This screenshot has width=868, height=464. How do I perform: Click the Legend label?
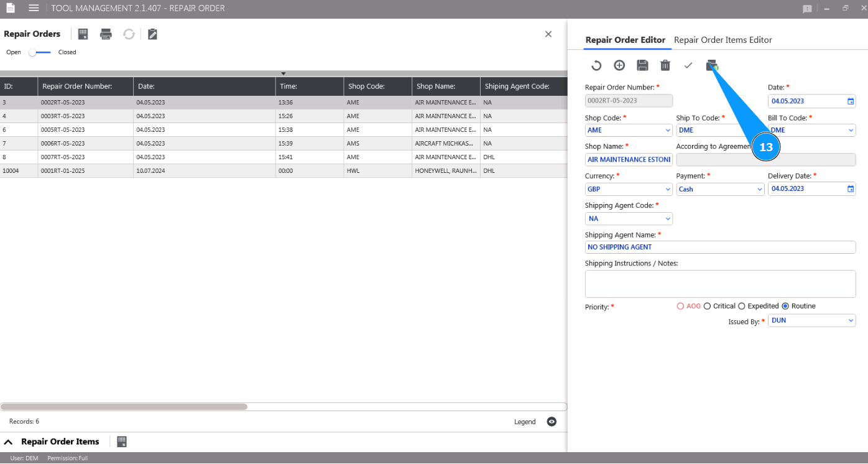[525, 422]
